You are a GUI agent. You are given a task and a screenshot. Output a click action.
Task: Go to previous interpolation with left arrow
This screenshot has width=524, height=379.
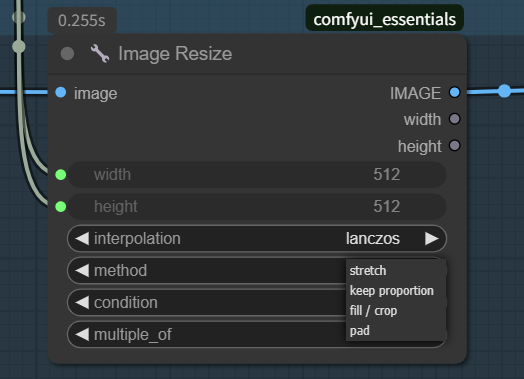tap(82, 239)
